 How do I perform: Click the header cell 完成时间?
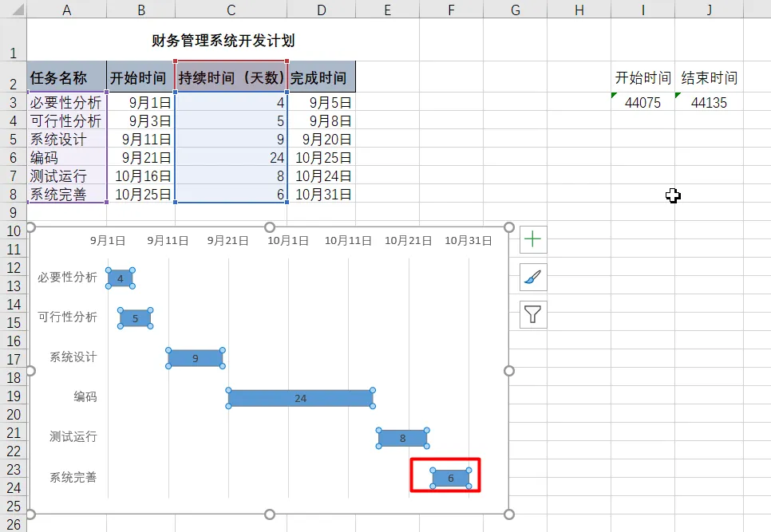click(x=322, y=77)
